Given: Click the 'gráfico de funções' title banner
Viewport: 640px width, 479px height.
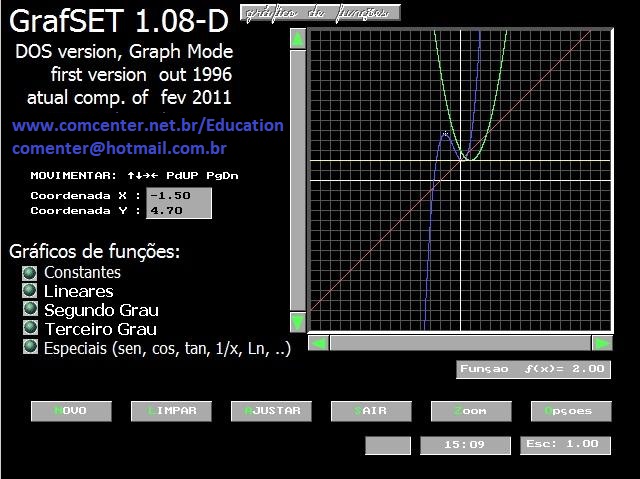Looking at the screenshot, I should tap(320, 12).
